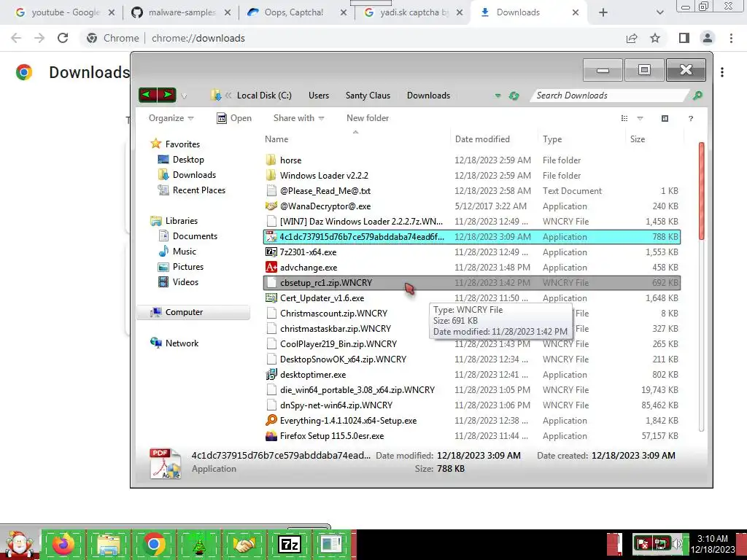Click the search magnifier icon in Explorer
747x560 pixels.
coord(697,96)
